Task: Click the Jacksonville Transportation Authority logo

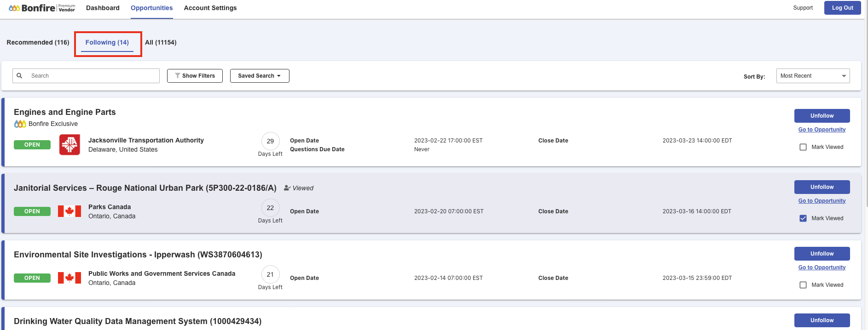Action: (69, 145)
